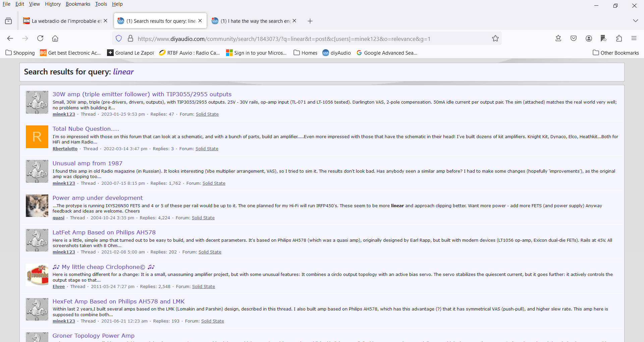The height and width of the screenshot is (342, 644).
Task: Switch to I hate the way the search tab
Action: (254, 21)
